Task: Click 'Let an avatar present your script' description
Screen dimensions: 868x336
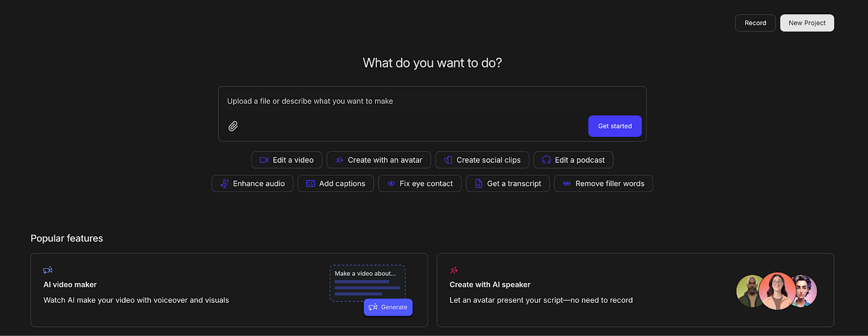Action: coord(541,300)
